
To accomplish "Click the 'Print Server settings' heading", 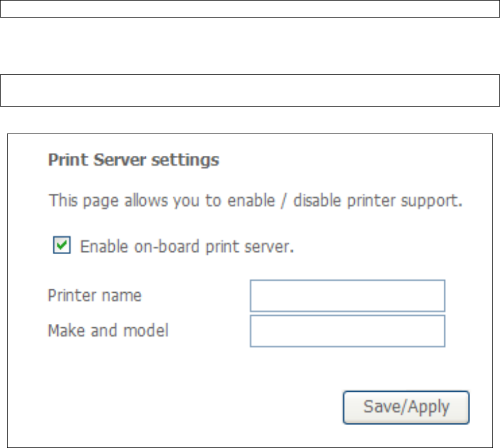I will point(133,159).
